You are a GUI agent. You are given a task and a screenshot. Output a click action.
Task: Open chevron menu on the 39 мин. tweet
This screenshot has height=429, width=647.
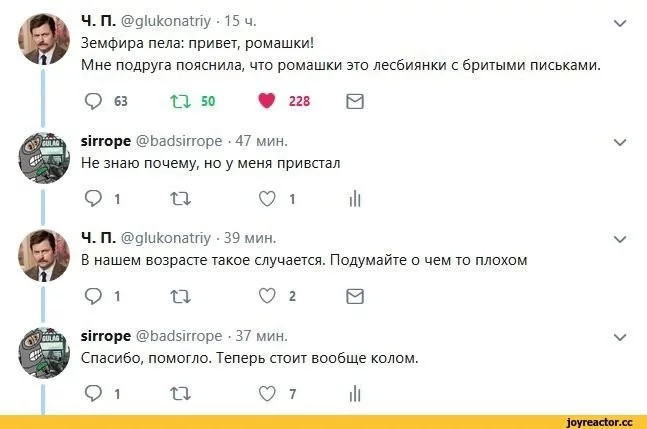click(x=619, y=239)
